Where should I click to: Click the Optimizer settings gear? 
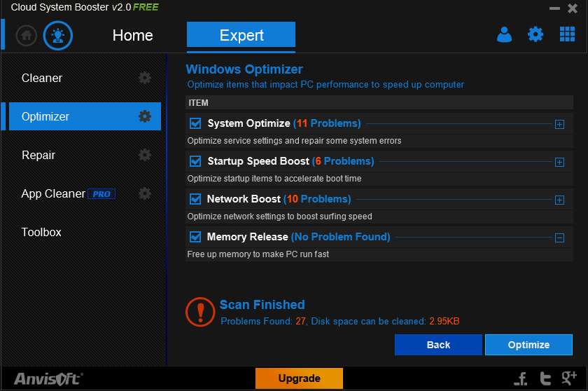145,116
